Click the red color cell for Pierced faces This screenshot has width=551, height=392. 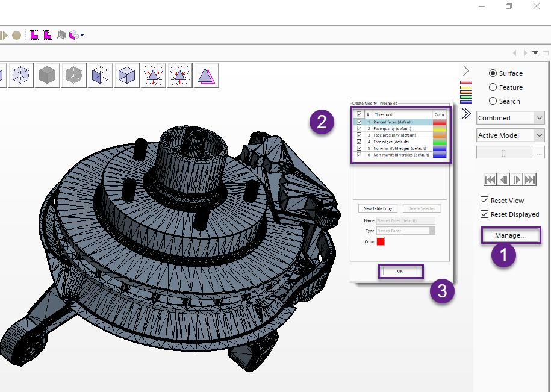tap(440, 122)
